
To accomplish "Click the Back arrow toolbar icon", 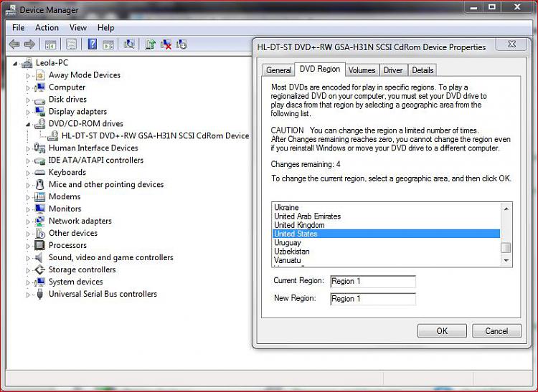I will point(14,44).
